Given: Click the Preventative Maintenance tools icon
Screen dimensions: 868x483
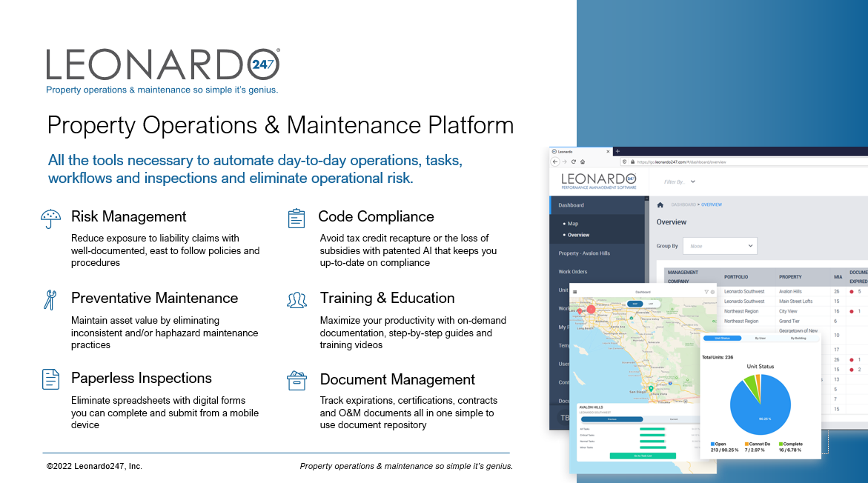Looking at the screenshot, I should [50, 299].
